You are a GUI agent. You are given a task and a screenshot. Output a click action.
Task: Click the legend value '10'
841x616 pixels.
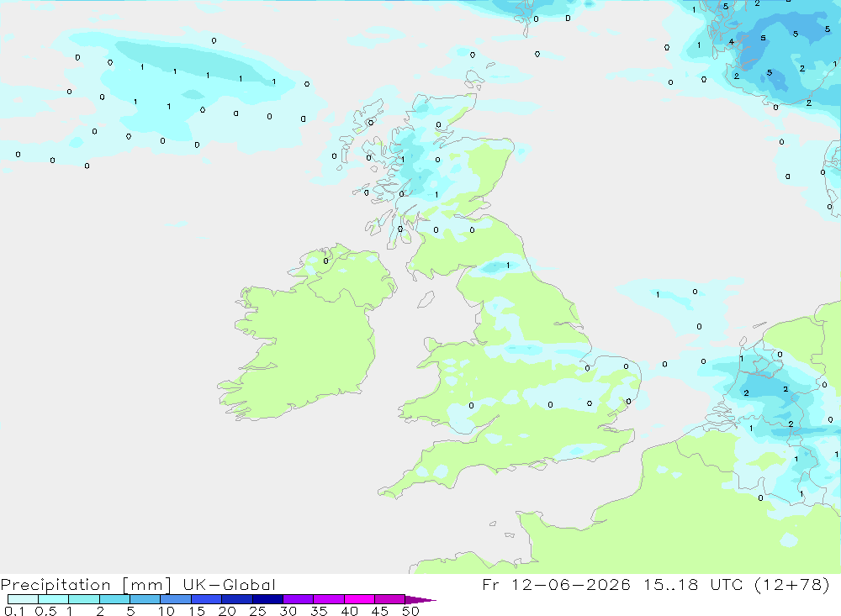[167, 611]
